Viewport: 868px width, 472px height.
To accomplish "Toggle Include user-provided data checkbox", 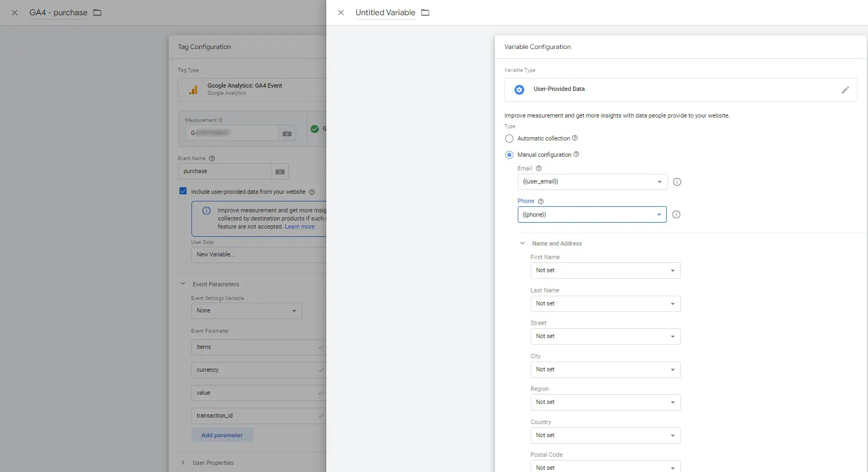I will 183,191.
